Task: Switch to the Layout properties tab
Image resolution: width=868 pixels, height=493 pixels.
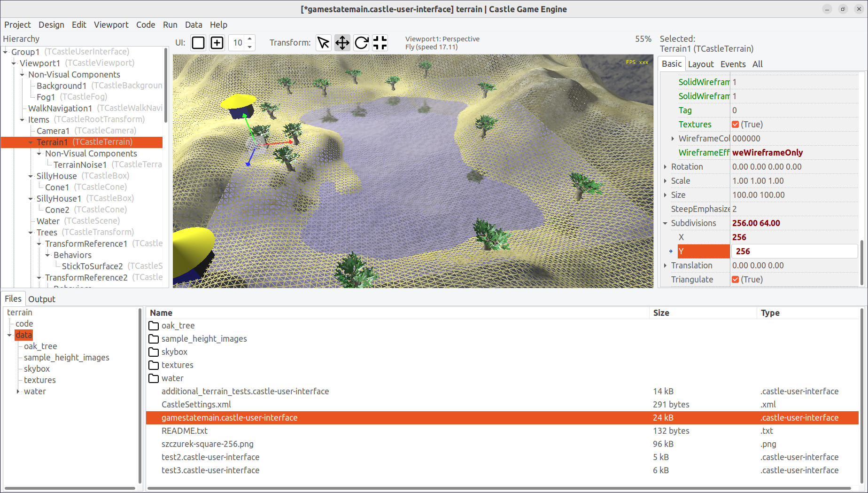Action: 700,64
